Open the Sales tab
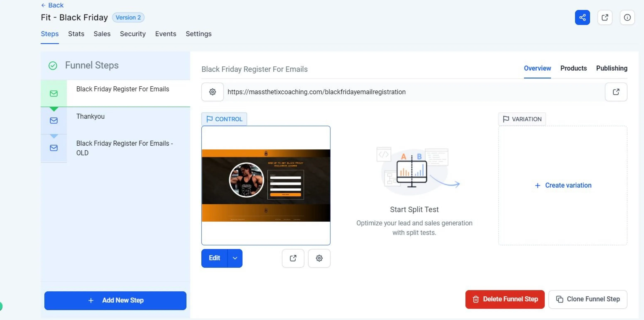The height and width of the screenshot is (320, 644). point(102,34)
